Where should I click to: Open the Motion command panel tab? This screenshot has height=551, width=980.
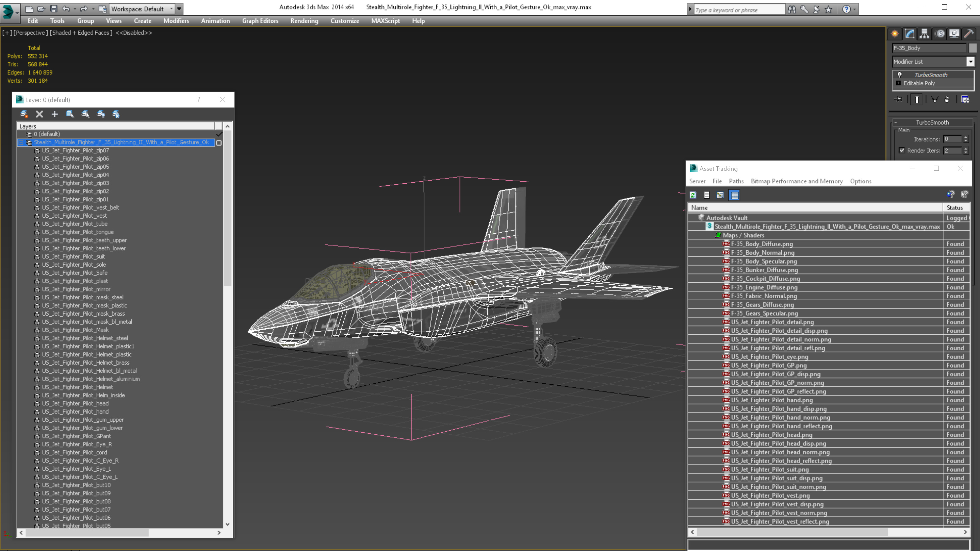pyautogui.click(x=940, y=33)
